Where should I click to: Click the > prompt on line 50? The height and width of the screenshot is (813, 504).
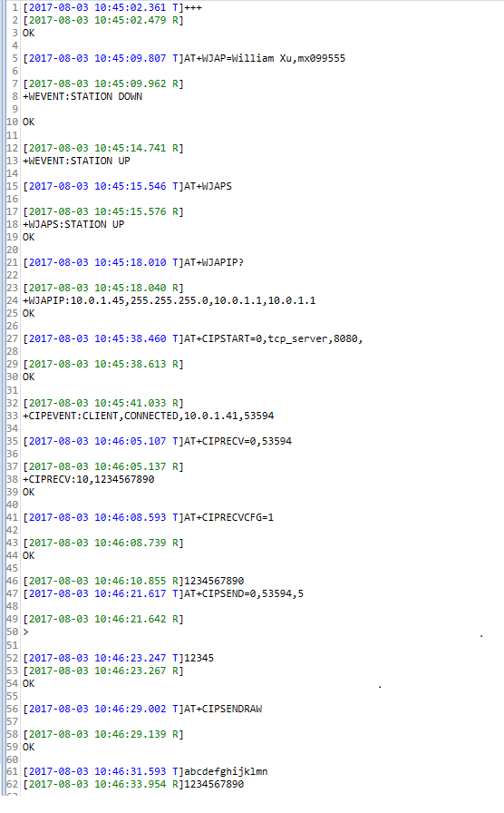[x=26, y=632]
